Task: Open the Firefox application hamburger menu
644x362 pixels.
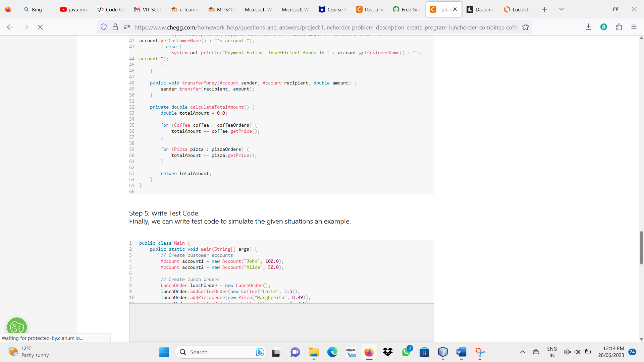Action: point(634,27)
